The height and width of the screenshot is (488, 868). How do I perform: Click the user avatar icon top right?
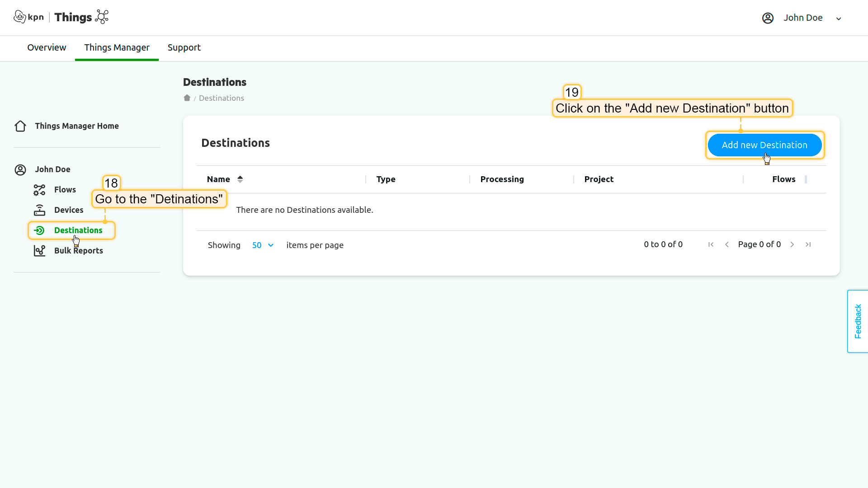(x=768, y=18)
